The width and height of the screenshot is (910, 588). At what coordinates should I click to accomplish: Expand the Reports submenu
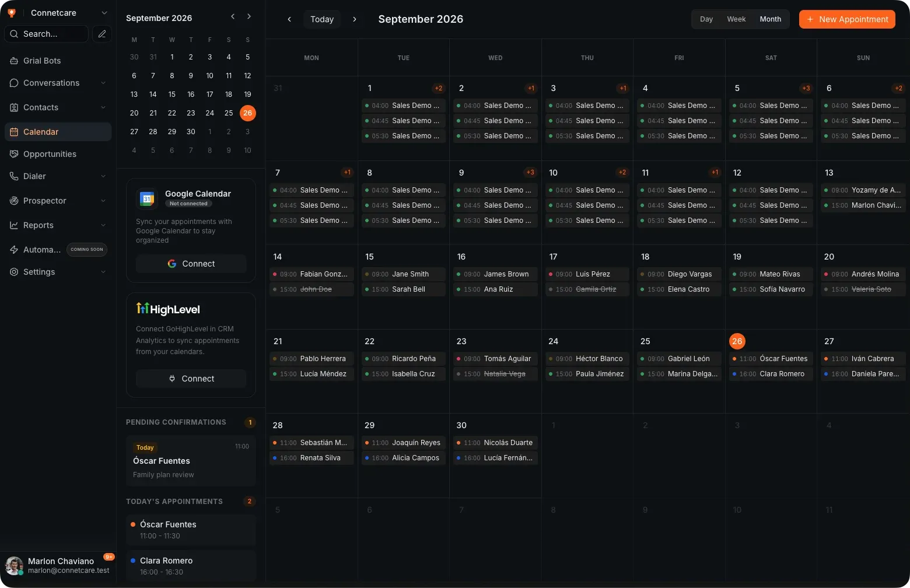(103, 225)
